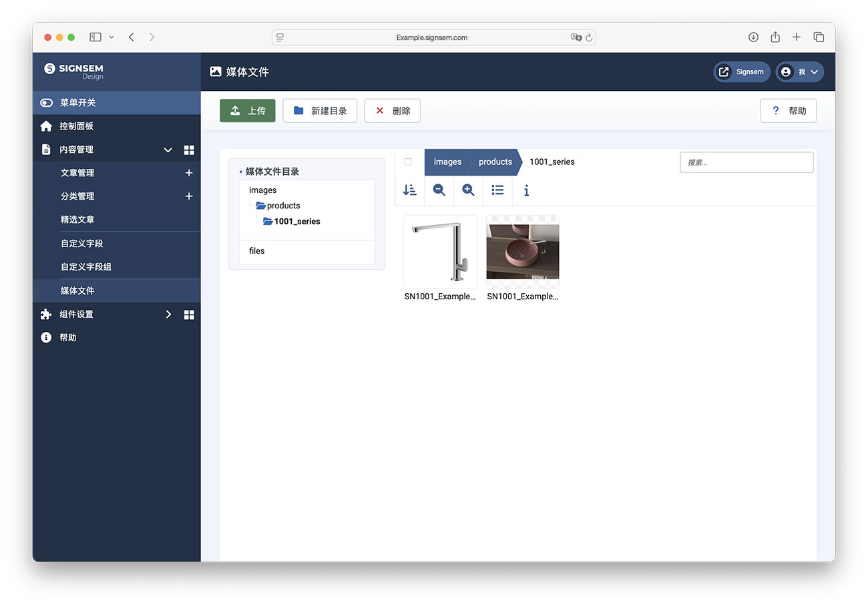
Task: Click the 新建目录 new folder button
Action: point(320,111)
